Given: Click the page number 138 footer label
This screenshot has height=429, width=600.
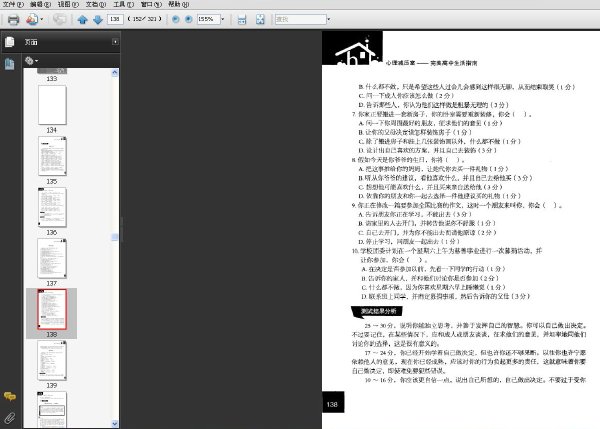Looking at the screenshot, I should pyautogui.click(x=333, y=404).
